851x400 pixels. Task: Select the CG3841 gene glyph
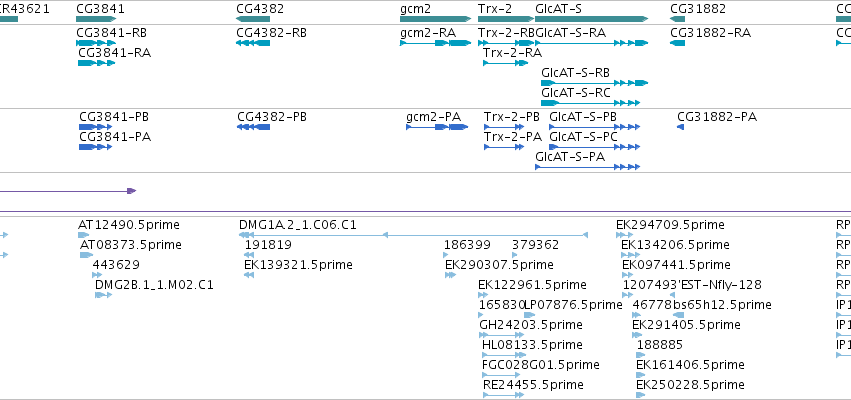[96, 19]
